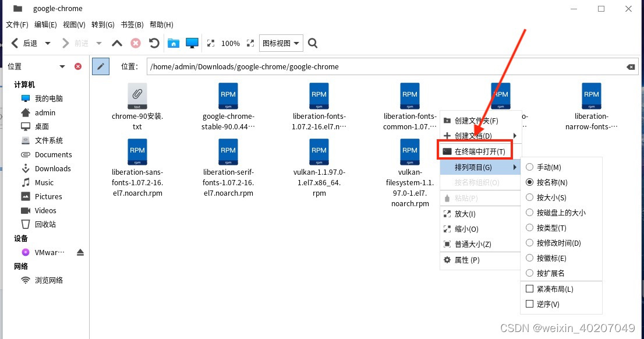
Task: Zoom out with the shrink icon
Action: point(211,43)
